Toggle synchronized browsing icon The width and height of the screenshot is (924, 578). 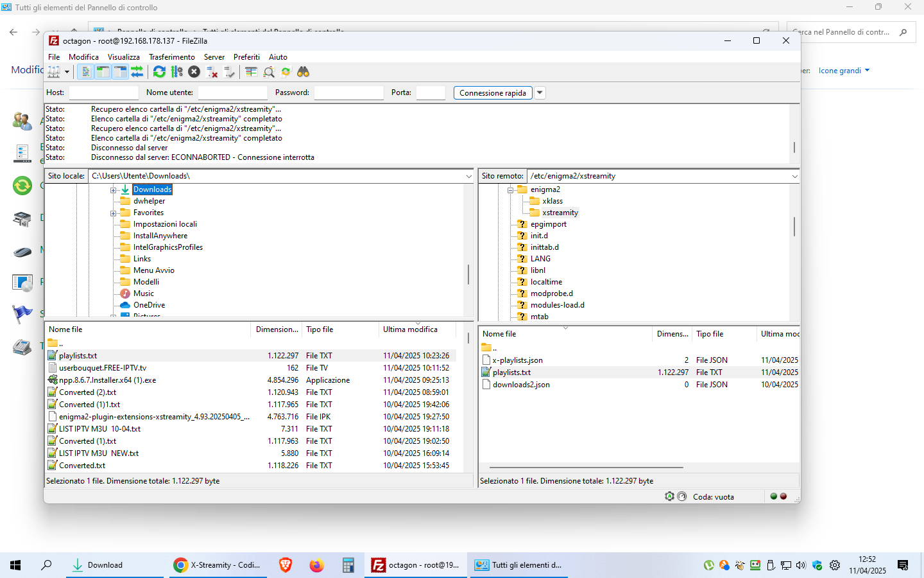pos(286,72)
